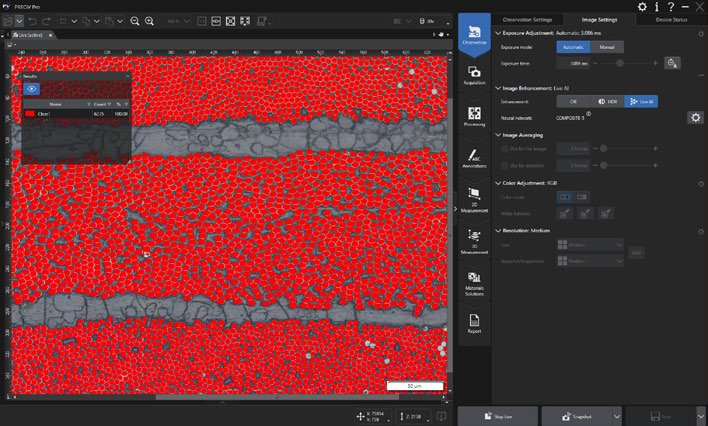Viewport: 708px width, 426px height.
Task: Adjust the exposure time slider
Action: pos(620,62)
